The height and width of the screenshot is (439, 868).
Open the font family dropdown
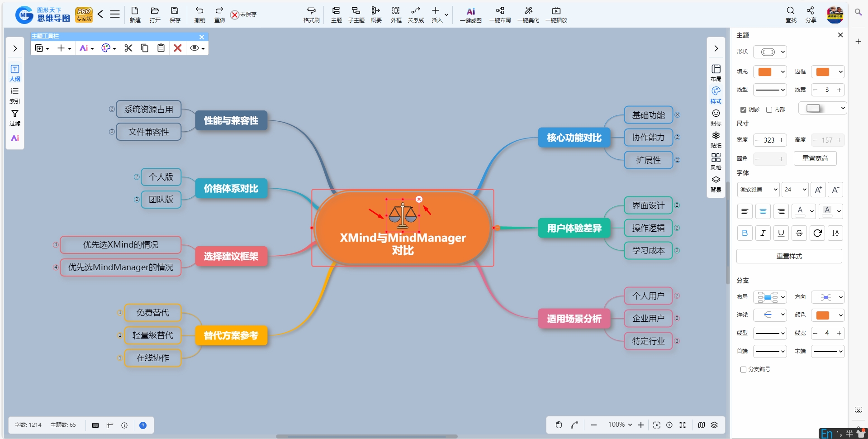point(758,190)
